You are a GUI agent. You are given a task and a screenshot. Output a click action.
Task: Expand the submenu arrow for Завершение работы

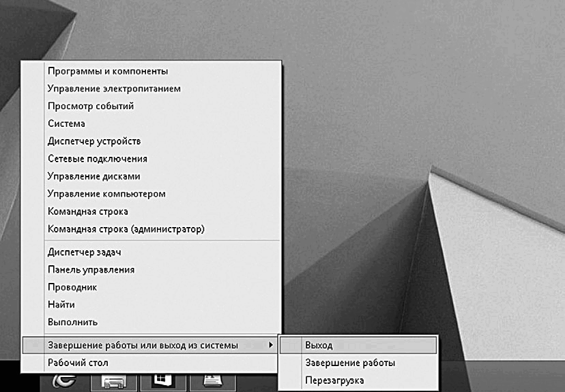[272, 346]
